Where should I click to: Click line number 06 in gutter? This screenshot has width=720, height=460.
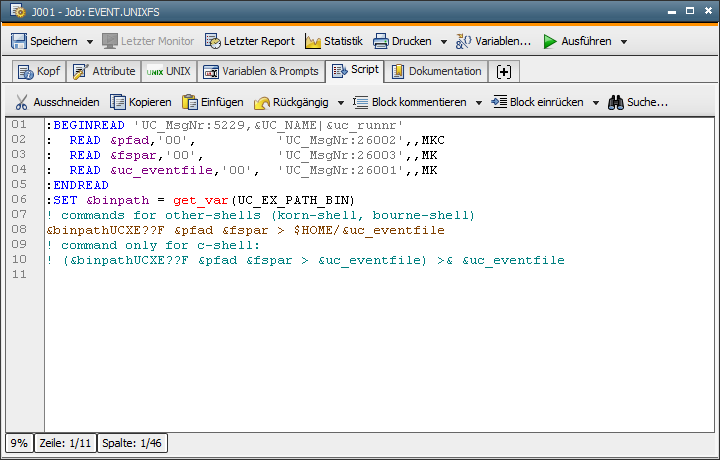[19, 200]
